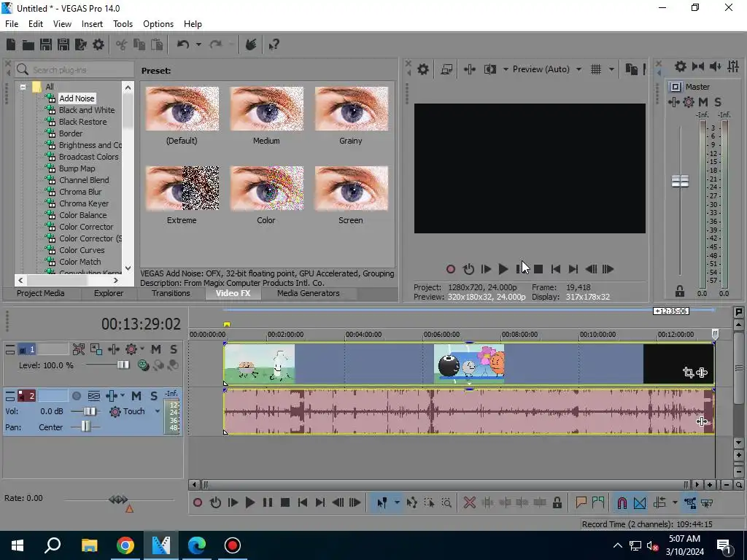Open project Properties gear in main toolbar
The image size is (747, 560).
tap(98, 44)
